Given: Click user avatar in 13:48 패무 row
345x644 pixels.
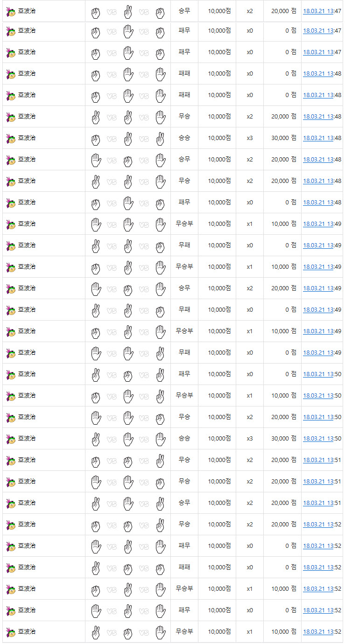Looking at the screenshot, I should pyautogui.click(x=11, y=203).
